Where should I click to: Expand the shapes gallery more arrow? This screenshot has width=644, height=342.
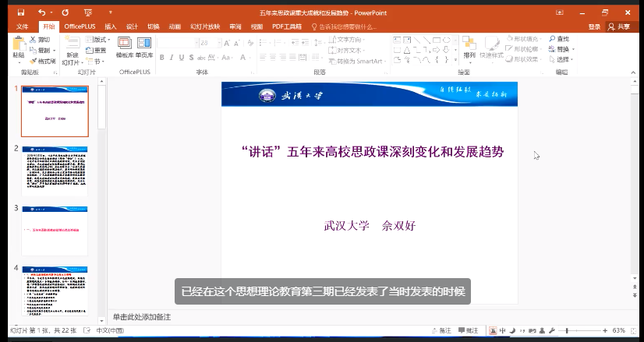pos(455,59)
